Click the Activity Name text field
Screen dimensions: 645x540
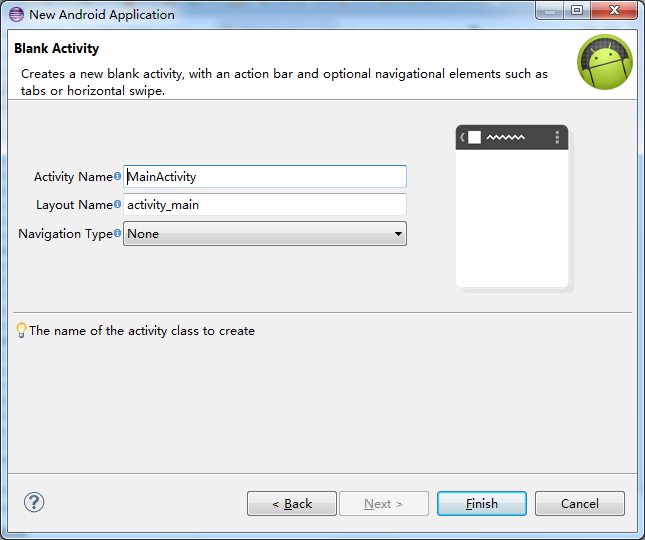[265, 176]
